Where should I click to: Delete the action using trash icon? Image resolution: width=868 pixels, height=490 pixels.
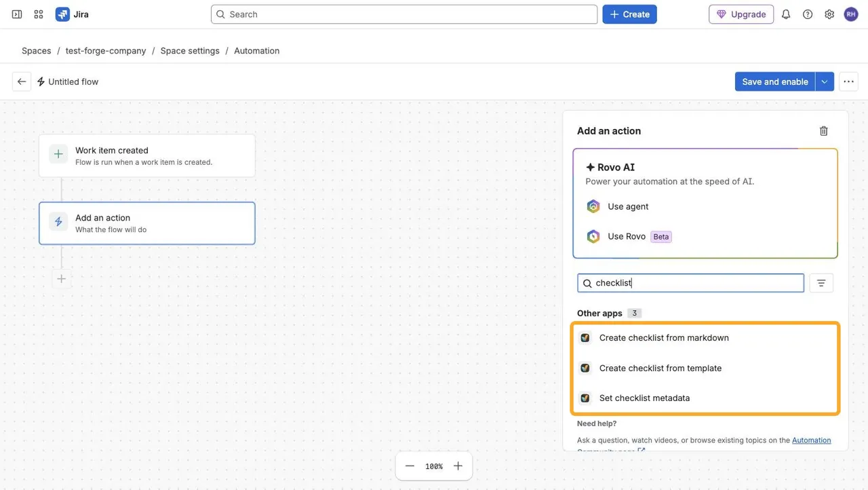pos(823,131)
